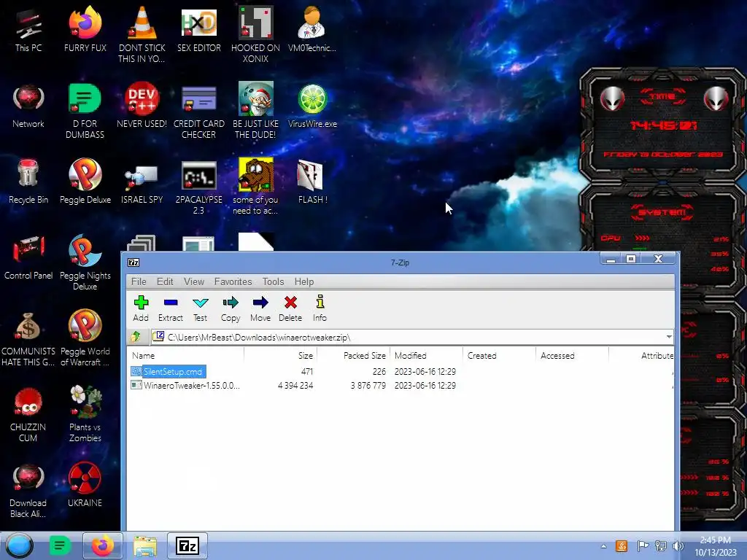The height and width of the screenshot is (560, 747).
Task: Go up one folder level arrow
Action: [x=136, y=337]
